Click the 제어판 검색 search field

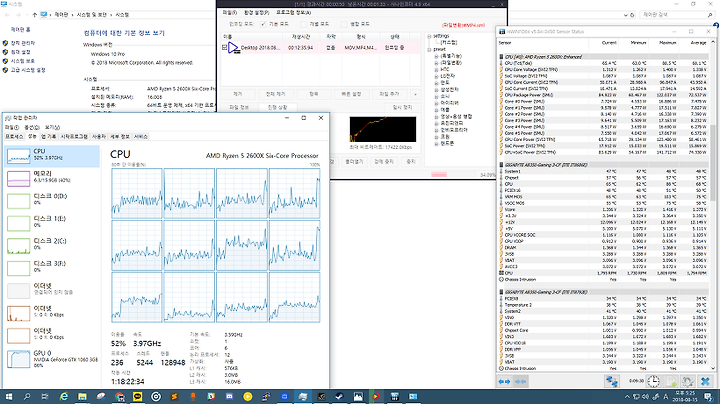tap(676, 15)
